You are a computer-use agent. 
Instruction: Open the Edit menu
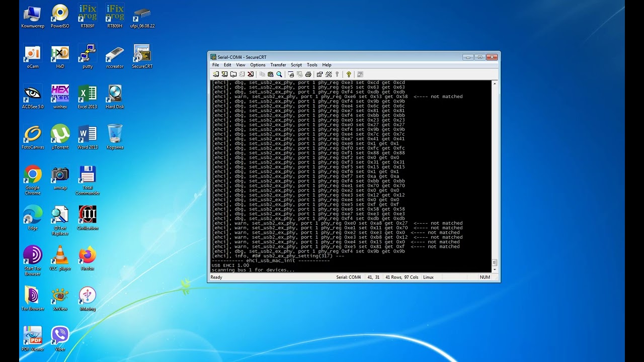coord(227,65)
